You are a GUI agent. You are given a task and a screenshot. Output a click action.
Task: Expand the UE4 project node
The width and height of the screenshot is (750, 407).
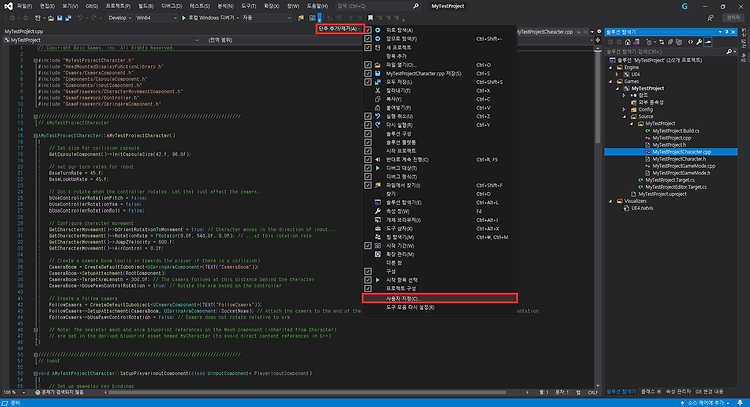[617, 74]
